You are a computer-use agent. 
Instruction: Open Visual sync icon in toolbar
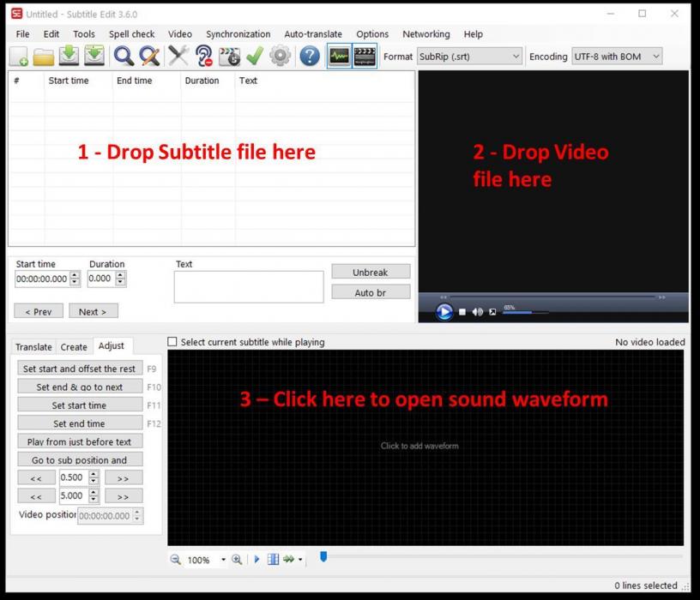(x=229, y=57)
